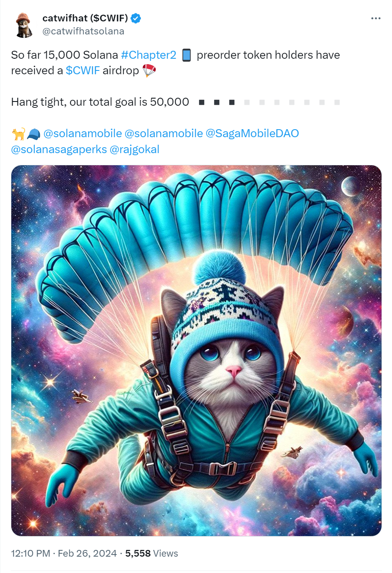Visit the @rajgokal profile mention
The image size is (392, 573).
coord(135,149)
